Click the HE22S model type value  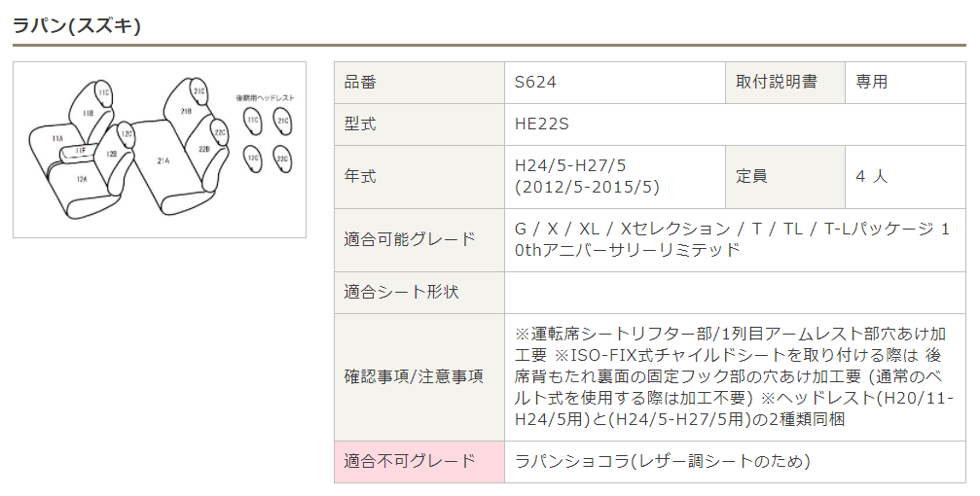tap(541, 124)
